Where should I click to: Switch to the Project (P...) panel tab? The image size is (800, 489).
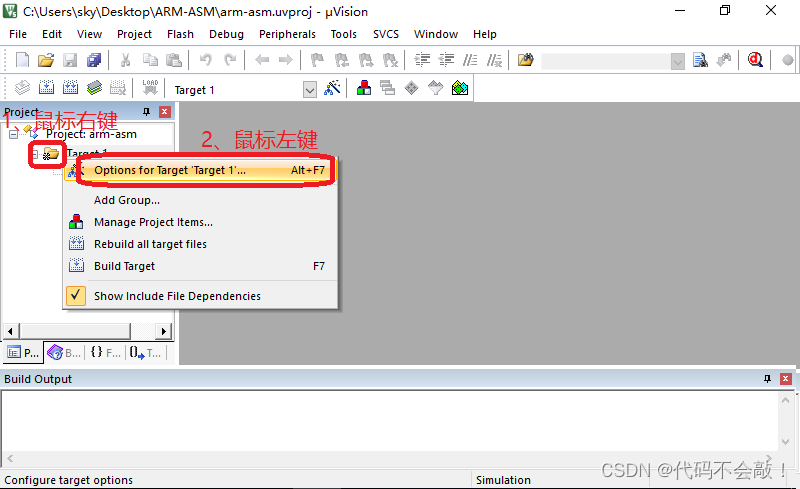click(23, 352)
